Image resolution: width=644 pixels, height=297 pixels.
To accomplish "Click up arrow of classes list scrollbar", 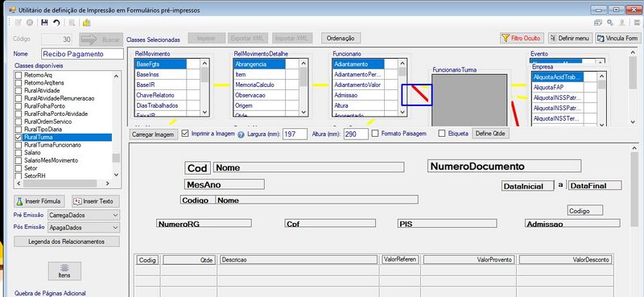I will click(116, 76).
